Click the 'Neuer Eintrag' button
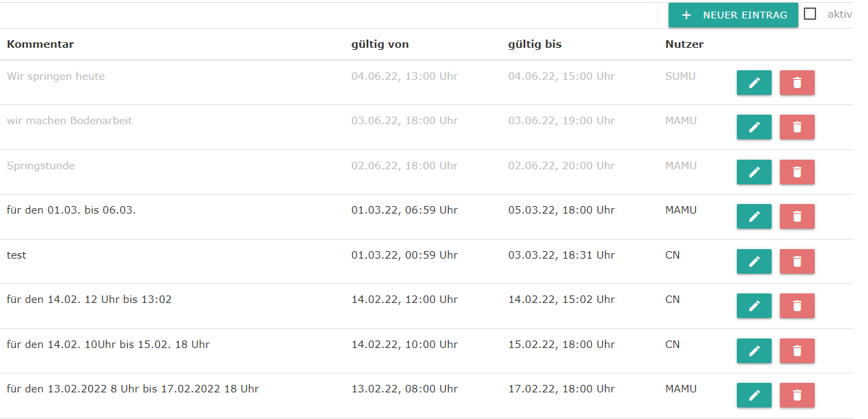This screenshot has height=419, width=868. 733,15
